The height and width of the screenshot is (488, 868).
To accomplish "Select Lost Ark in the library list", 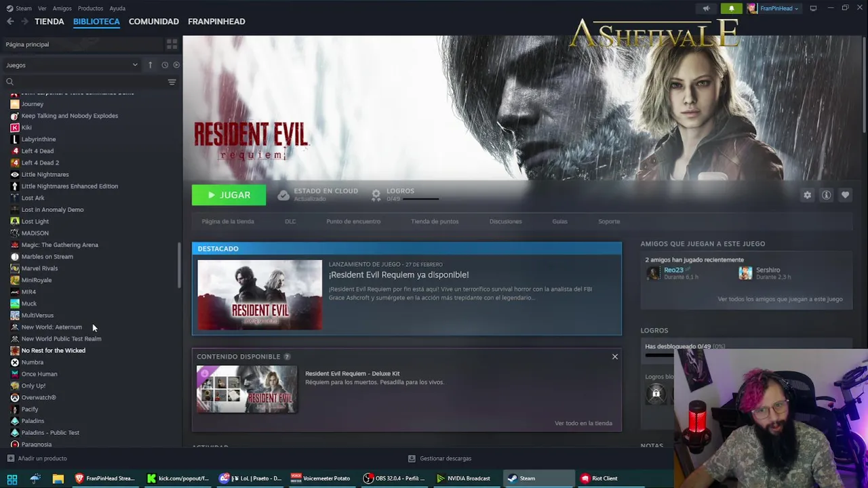I will click(33, 198).
